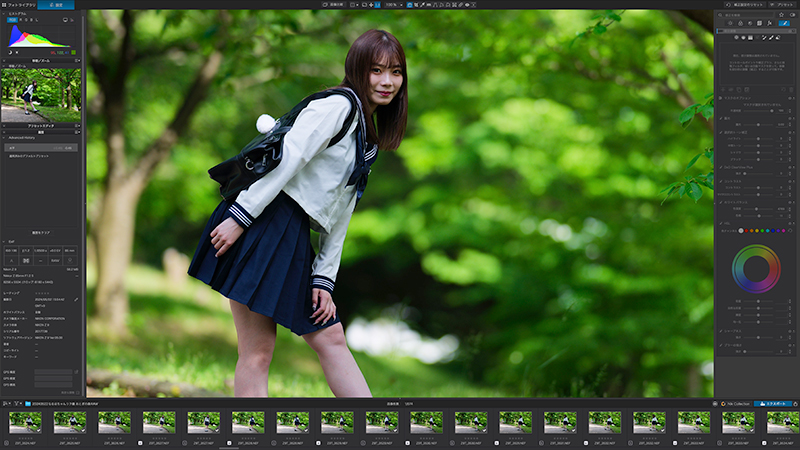800x450 pixels.
Task: Open the Color corrections tab droplet icon
Action: [740, 23]
